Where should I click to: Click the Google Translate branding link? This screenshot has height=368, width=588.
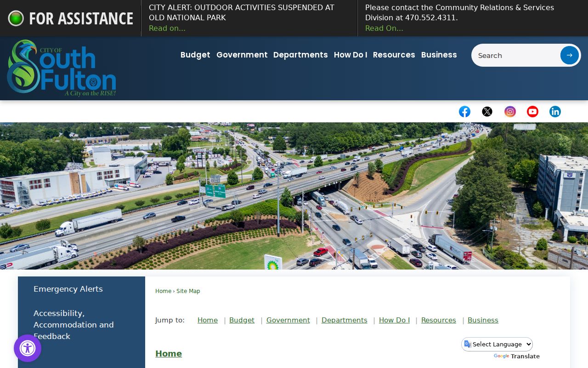click(517, 356)
